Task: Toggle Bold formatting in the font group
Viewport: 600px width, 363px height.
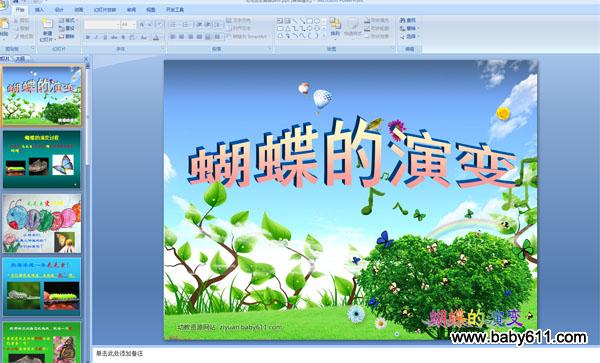Action: coord(88,37)
